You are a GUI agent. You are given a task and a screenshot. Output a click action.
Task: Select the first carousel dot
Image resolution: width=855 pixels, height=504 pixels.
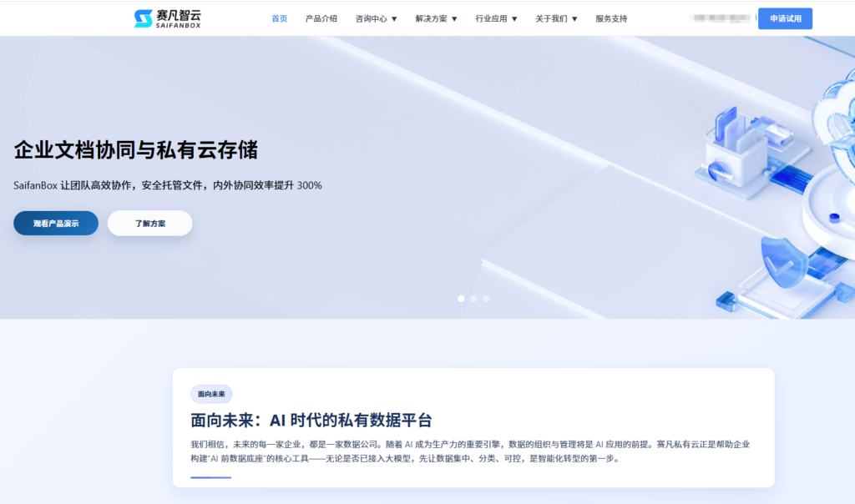coord(461,298)
